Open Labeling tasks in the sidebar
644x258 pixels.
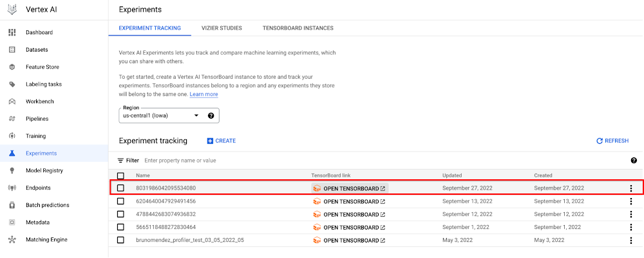(54, 84)
